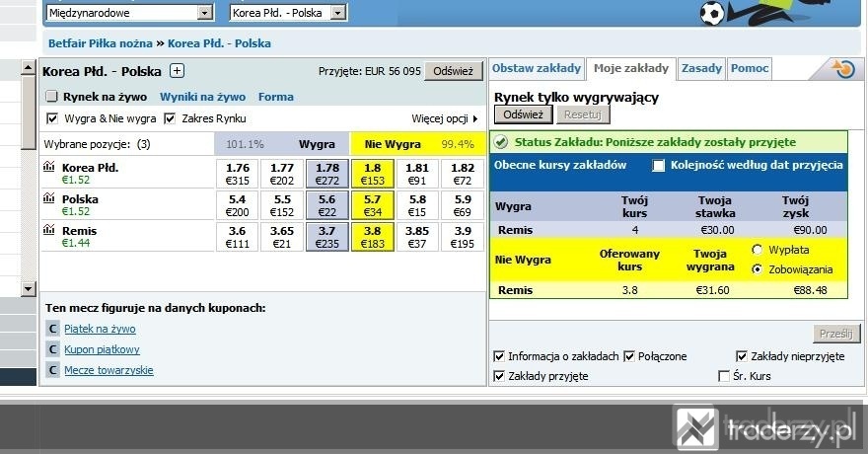Back Polska at 5.6
The image size is (868, 454).
point(327,205)
